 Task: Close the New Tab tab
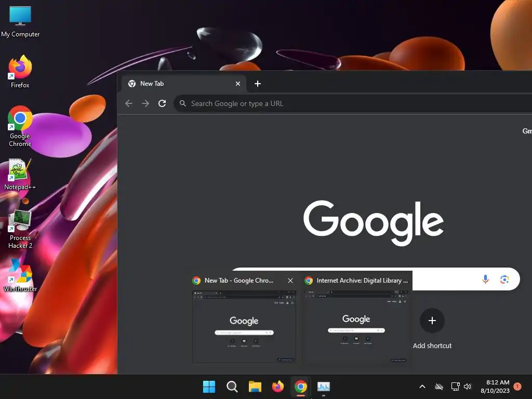click(238, 84)
